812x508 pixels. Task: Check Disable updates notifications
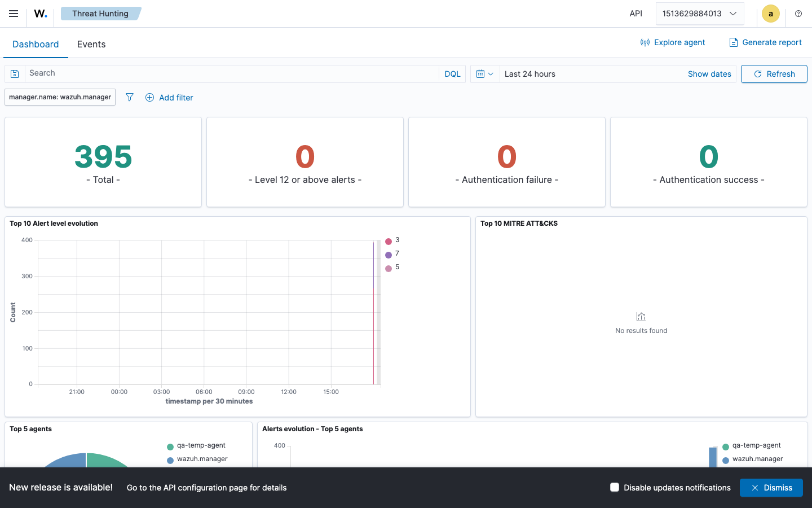point(615,487)
